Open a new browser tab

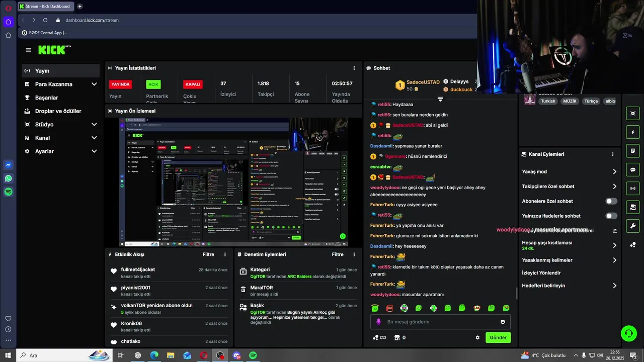tap(79, 7)
